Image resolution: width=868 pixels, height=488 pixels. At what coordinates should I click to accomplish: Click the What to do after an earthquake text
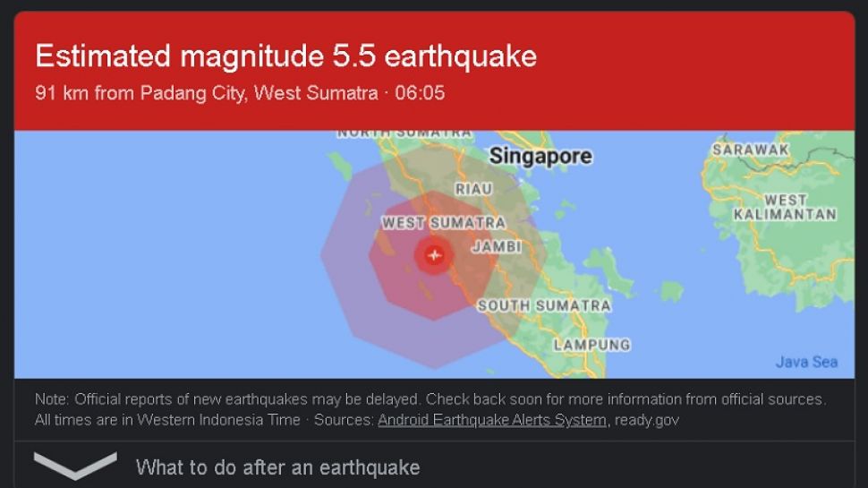(278, 467)
